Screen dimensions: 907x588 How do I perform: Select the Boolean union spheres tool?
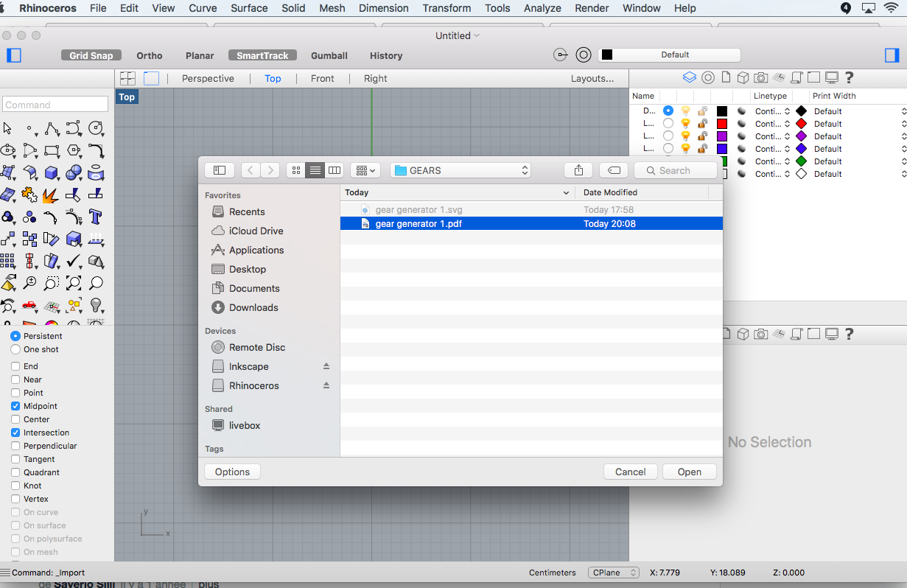[x=74, y=173]
